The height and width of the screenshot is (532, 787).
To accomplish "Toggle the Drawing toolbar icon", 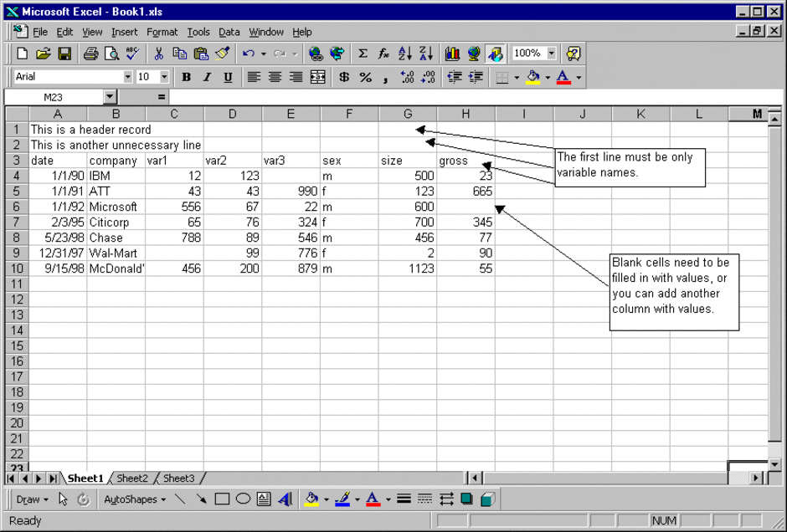I will click(495, 54).
